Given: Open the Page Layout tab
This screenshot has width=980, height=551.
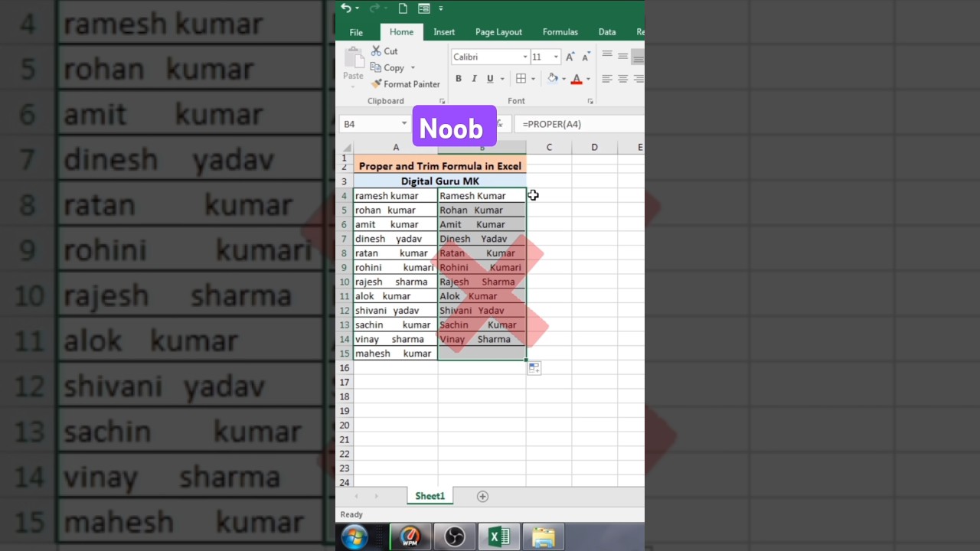Looking at the screenshot, I should tap(498, 32).
